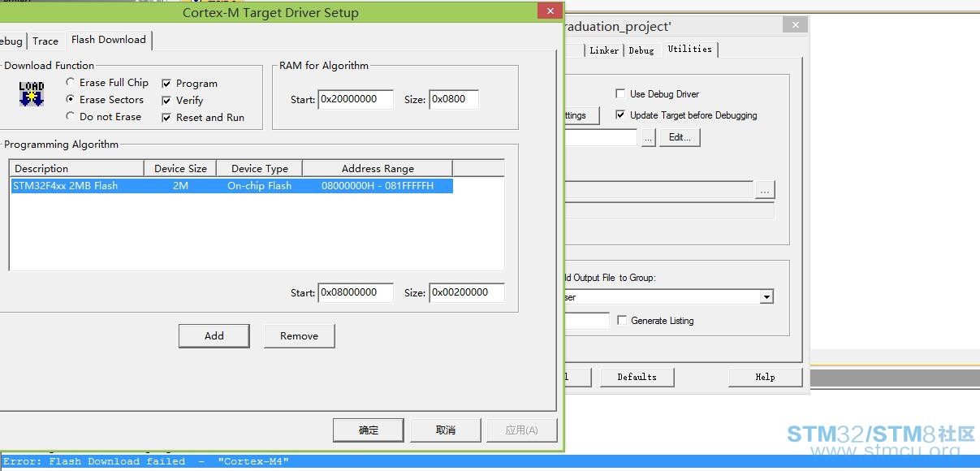Open browse button beside long path field
This screenshot has height=471, width=980.
pos(765,190)
